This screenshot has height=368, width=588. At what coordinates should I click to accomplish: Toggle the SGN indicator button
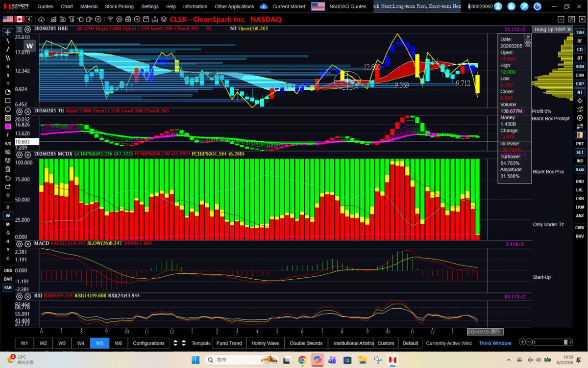tap(580, 66)
